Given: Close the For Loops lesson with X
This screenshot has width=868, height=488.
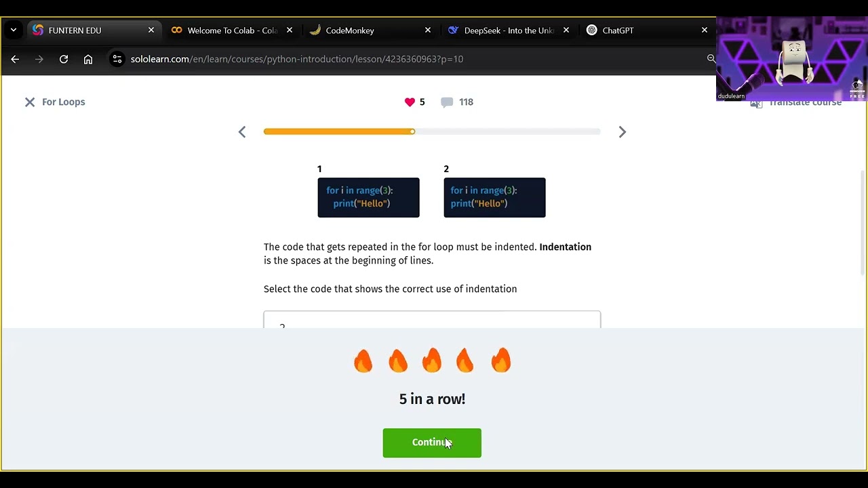Looking at the screenshot, I should click(x=30, y=102).
